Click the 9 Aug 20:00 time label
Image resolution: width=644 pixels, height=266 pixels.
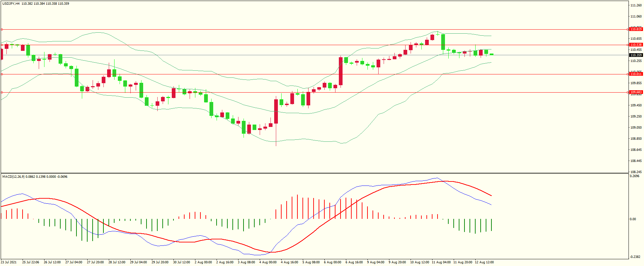(x=397, y=262)
